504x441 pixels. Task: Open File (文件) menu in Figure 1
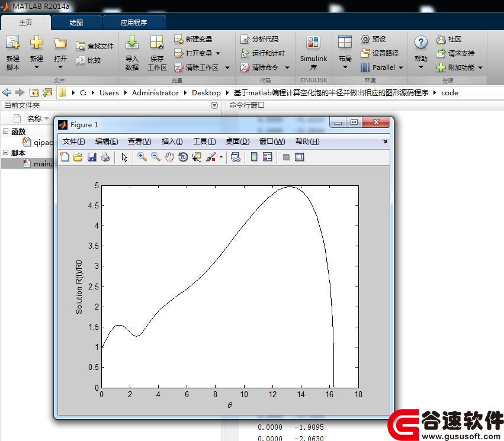click(73, 141)
